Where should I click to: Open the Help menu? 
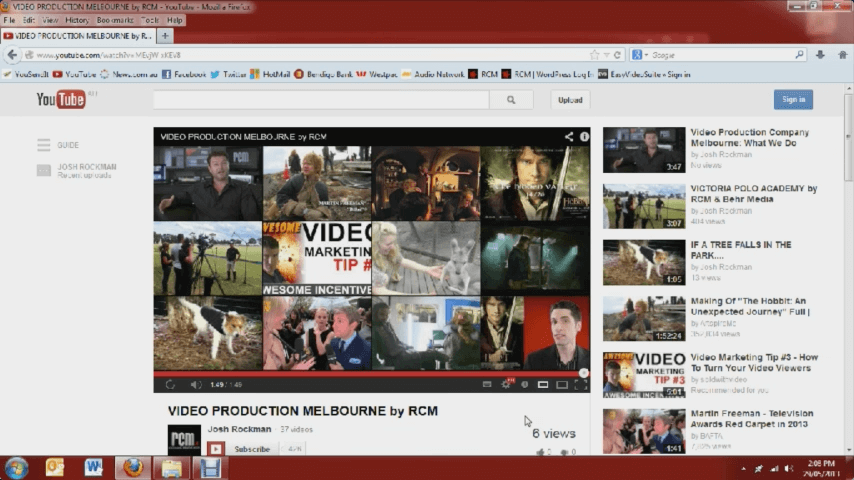pyautogui.click(x=175, y=20)
